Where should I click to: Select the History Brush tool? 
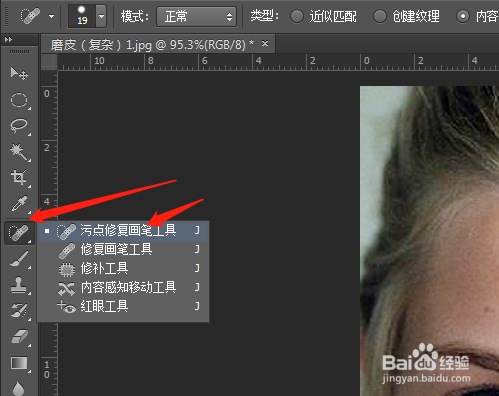click(19, 311)
